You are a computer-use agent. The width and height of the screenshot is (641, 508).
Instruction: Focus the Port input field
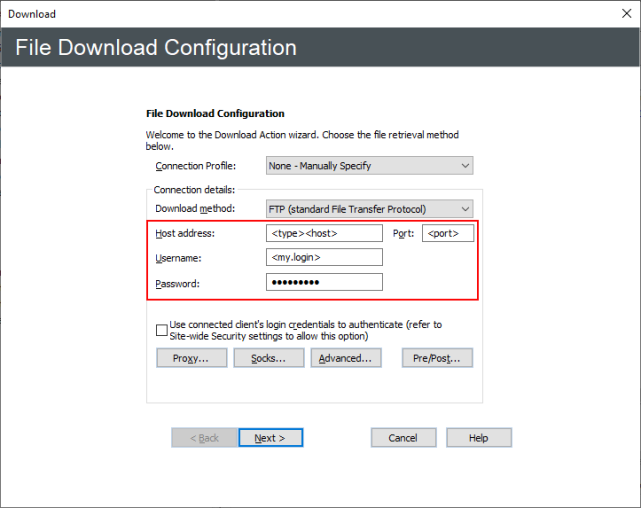point(447,233)
